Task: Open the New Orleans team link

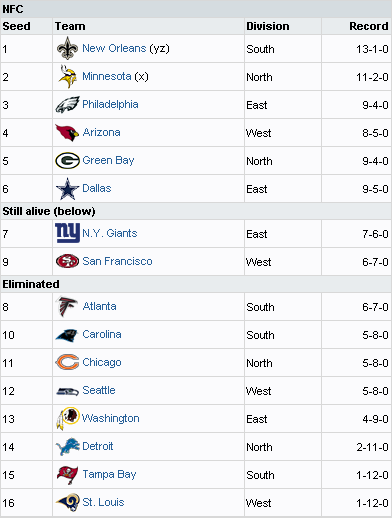Action: (114, 48)
